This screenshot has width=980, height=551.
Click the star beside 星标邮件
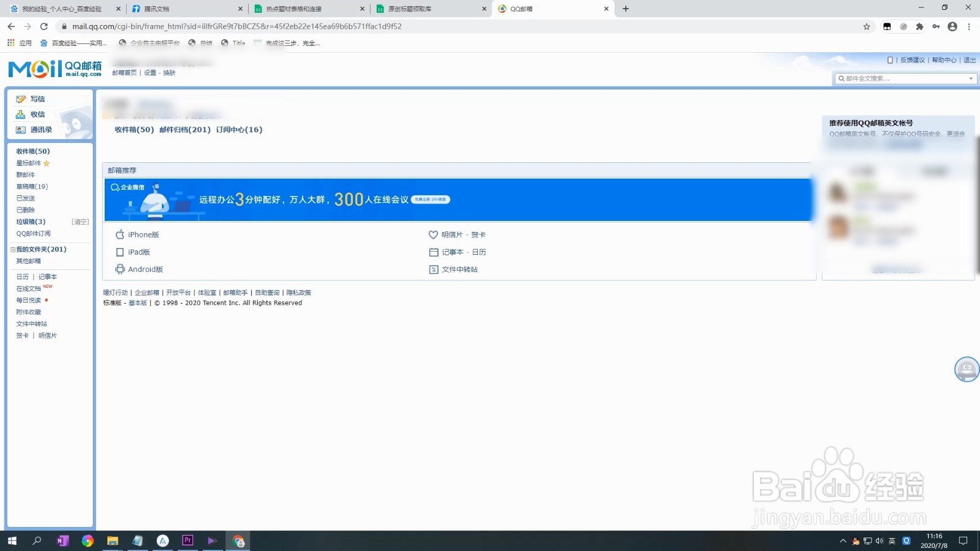coord(47,163)
